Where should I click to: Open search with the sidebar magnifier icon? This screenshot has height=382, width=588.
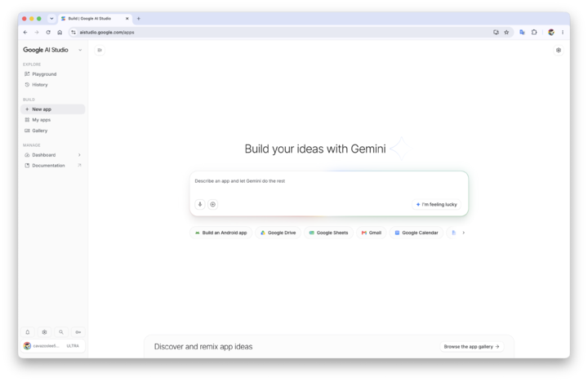pyautogui.click(x=61, y=332)
